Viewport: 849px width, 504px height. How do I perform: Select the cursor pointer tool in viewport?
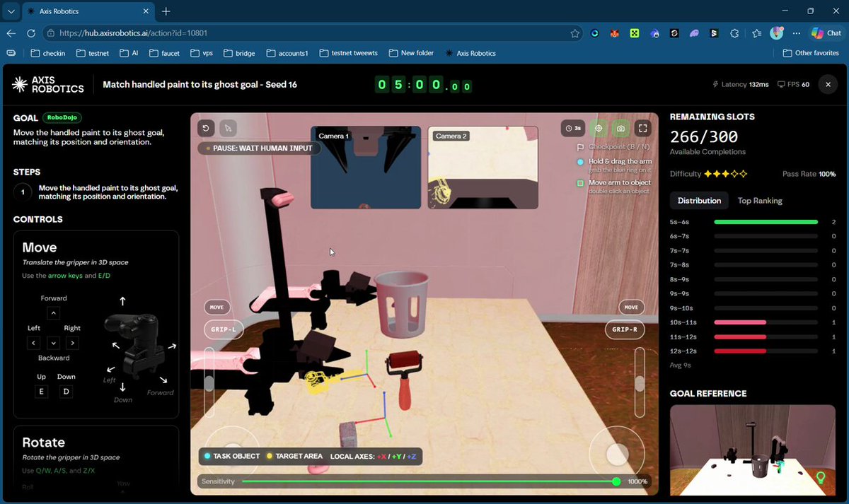point(228,128)
